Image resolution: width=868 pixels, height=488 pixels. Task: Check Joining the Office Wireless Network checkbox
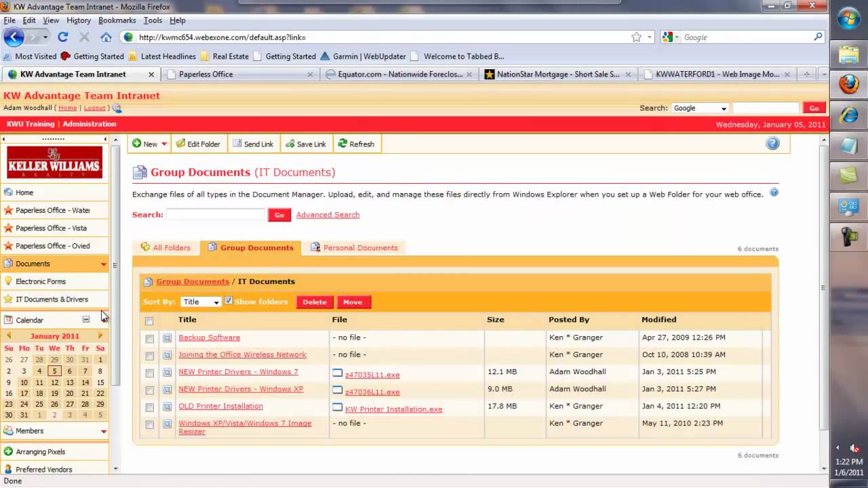click(x=149, y=356)
